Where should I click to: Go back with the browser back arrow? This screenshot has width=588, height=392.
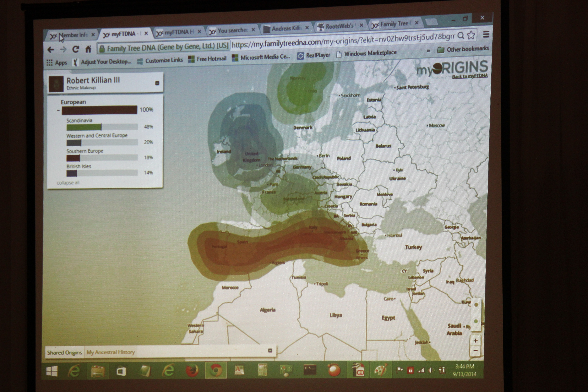51,50
